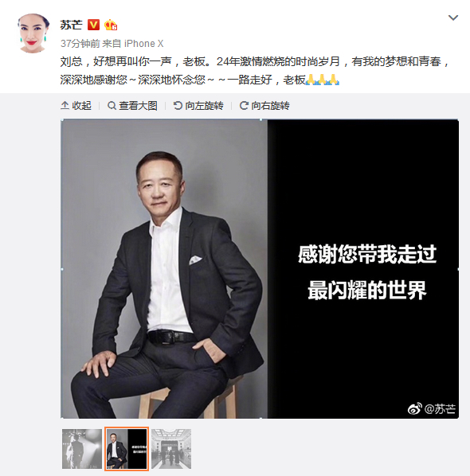This screenshot has height=476, width=470.
Task: Click the crown membership badge icon
Action: [111, 25]
